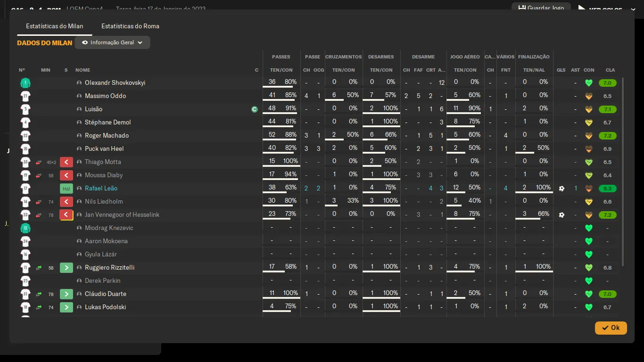The height and width of the screenshot is (362, 644).
Task: Click the green substituted-on arrow for Ruggiero Rizzitelli
Action: (66, 268)
